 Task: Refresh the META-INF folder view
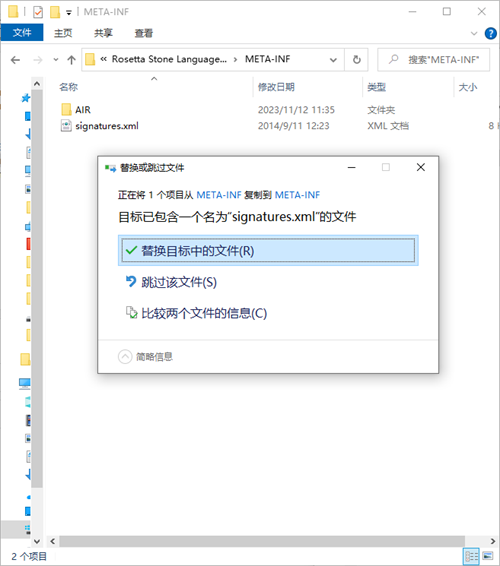(356, 60)
